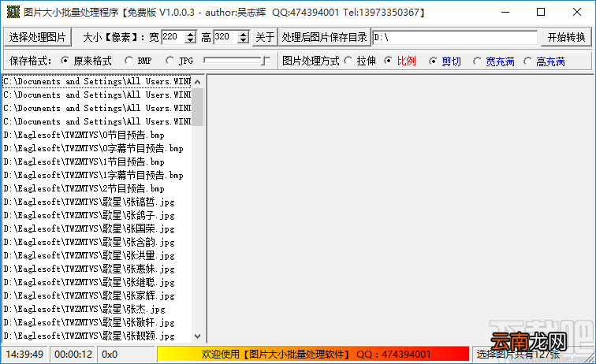Click the file list scroll up arrow
The height and width of the screenshot is (364, 596).
[197, 82]
